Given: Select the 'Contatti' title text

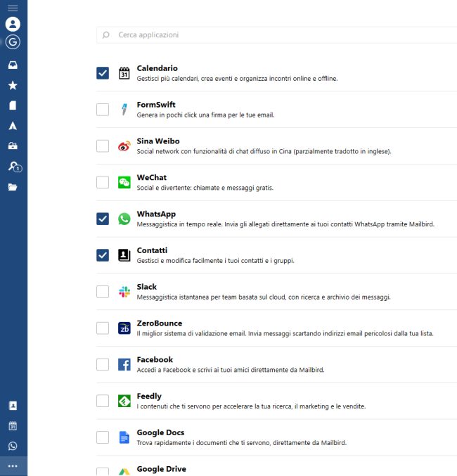Looking at the screenshot, I should [x=152, y=250].
